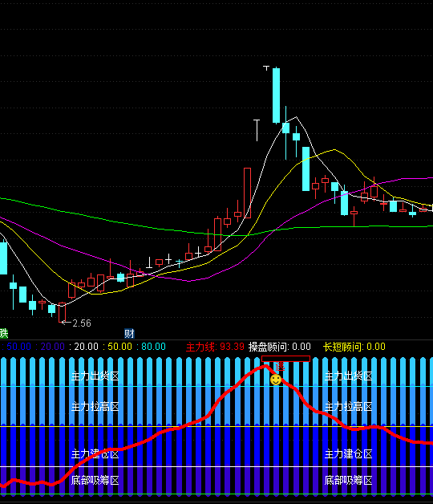This screenshot has height=504, width=433.
Task: Click the right 底部吸筹区 zone label
Action: coord(349,481)
